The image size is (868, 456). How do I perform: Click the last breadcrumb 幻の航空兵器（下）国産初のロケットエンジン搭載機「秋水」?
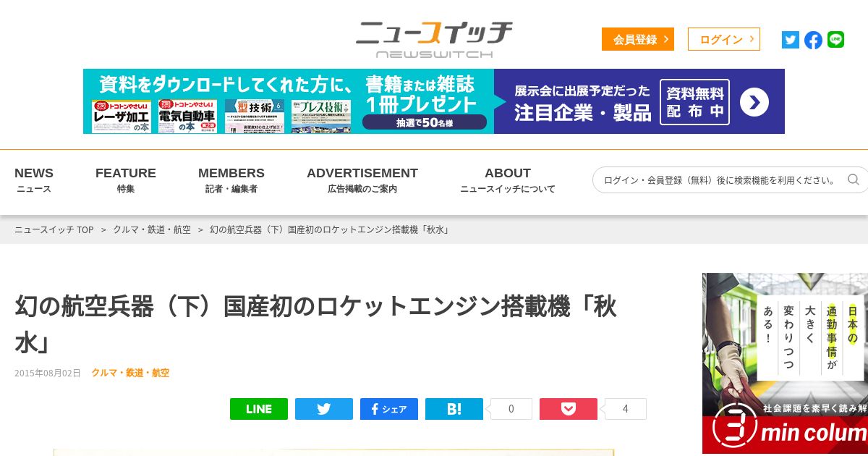pyautogui.click(x=331, y=229)
